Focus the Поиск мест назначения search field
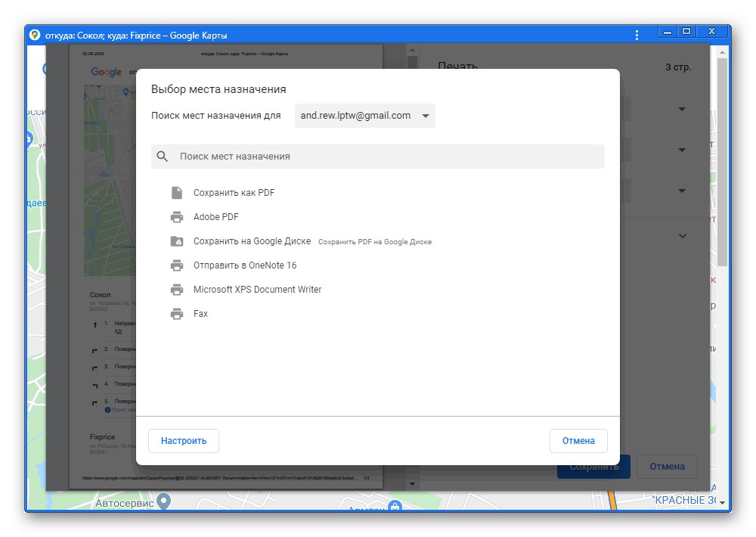The height and width of the screenshot is (537, 756). (378, 157)
